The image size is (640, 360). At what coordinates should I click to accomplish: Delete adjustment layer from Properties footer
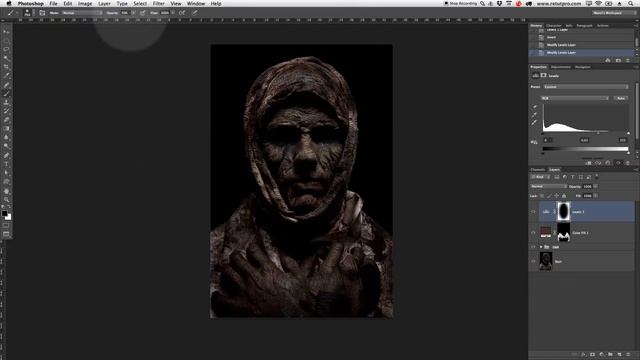pyautogui.click(x=628, y=163)
